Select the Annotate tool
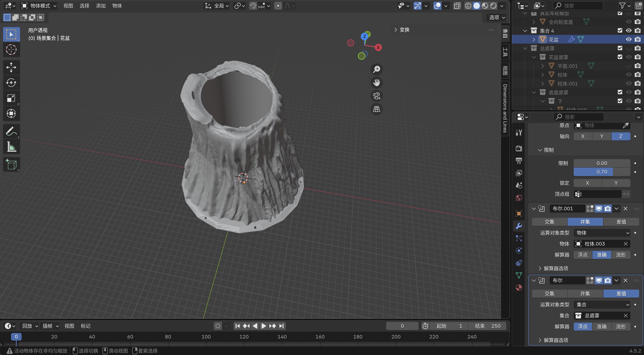The width and height of the screenshot is (644, 355). (11, 131)
